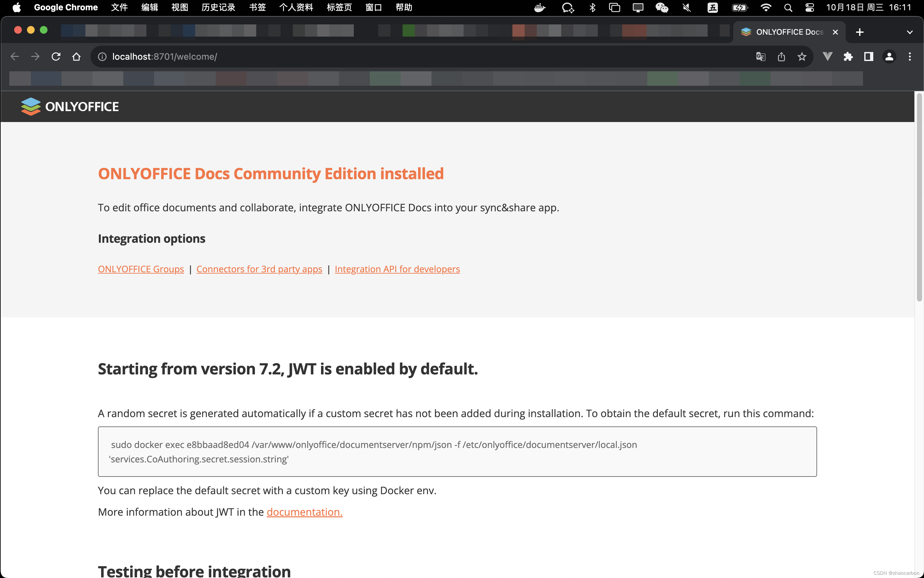The image size is (924, 578).
Task: Open the Vue devtools extension icon
Action: tap(827, 57)
